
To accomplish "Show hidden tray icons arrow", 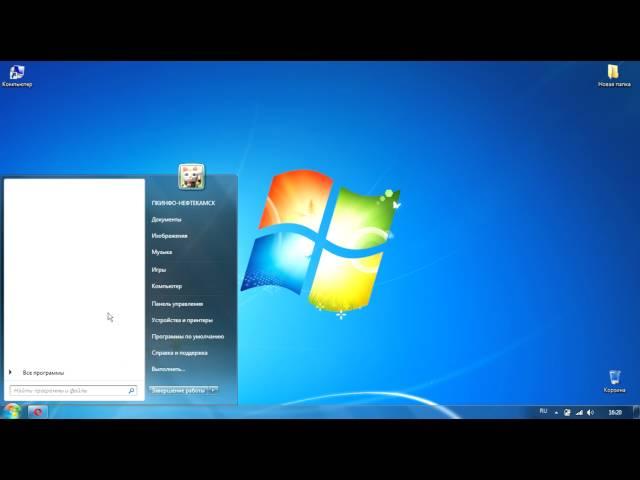I will click(556, 413).
